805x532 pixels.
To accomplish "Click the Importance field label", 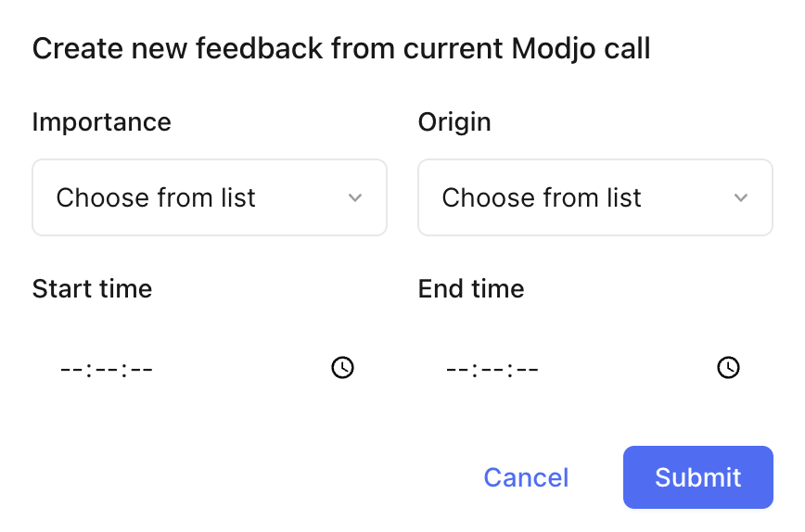I will pyautogui.click(x=102, y=122).
